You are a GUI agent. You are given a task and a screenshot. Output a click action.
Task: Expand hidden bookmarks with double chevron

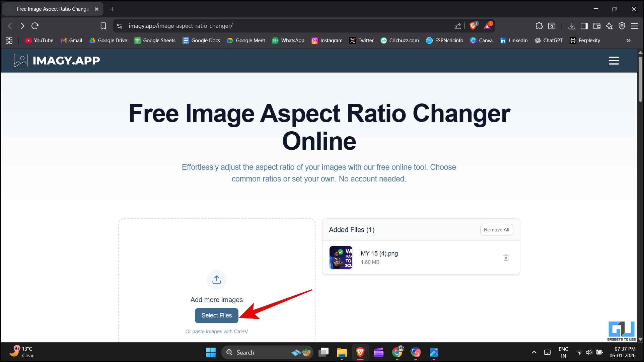[x=628, y=41]
